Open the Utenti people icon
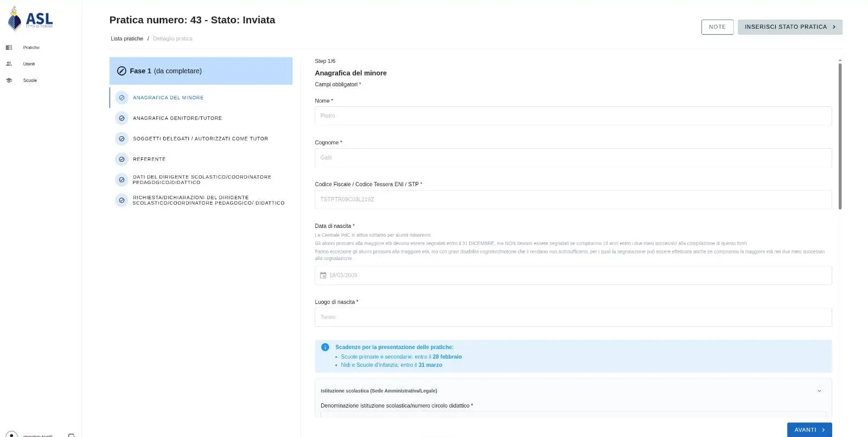The width and height of the screenshot is (868, 437). (x=9, y=64)
